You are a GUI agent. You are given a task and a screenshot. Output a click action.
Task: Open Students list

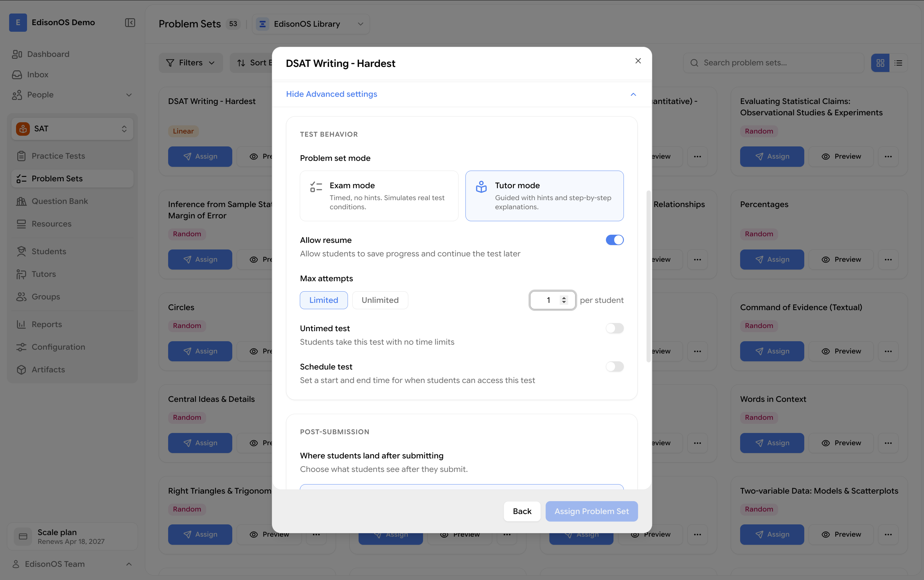(x=72, y=251)
